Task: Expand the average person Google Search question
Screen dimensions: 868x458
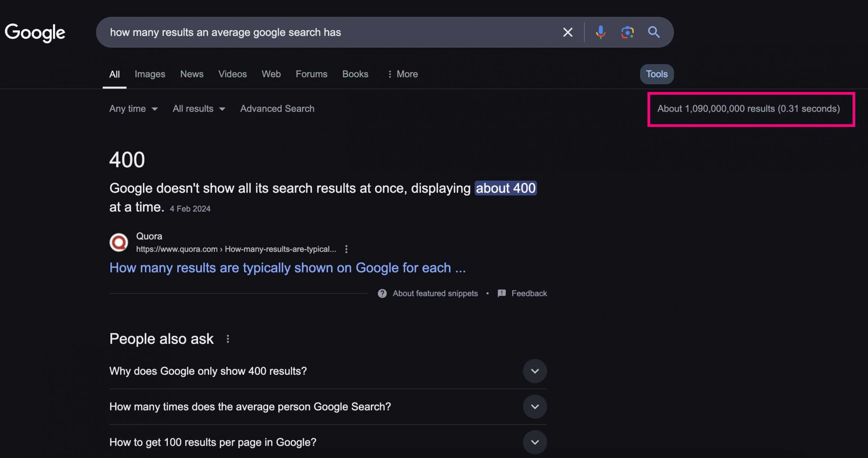Action: tap(535, 406)
